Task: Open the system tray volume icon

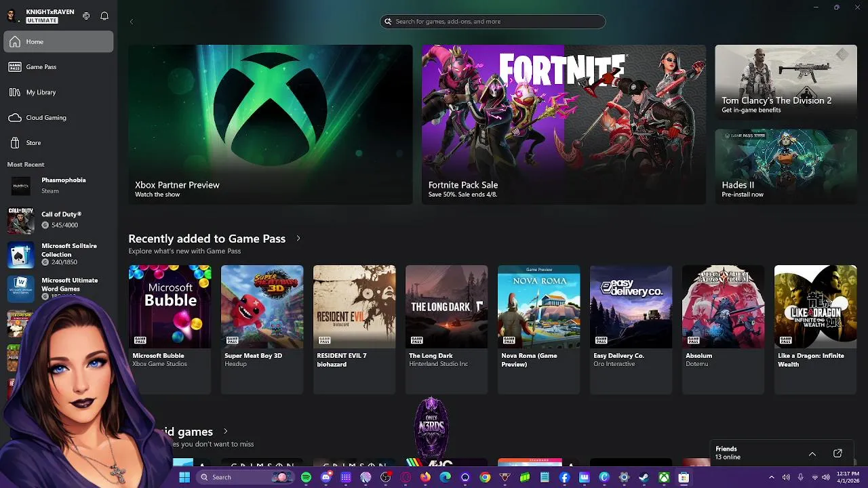Action: [x=786, y=477]
